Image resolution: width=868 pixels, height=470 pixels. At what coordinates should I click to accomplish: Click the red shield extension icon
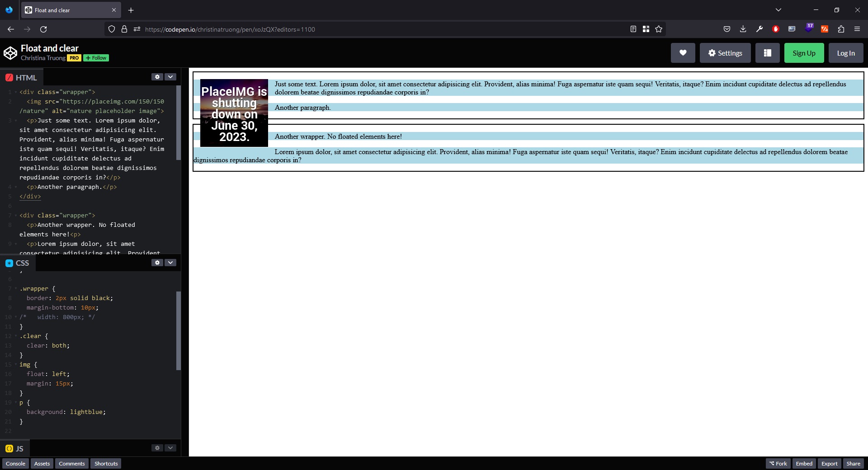(x=776, y=29)
